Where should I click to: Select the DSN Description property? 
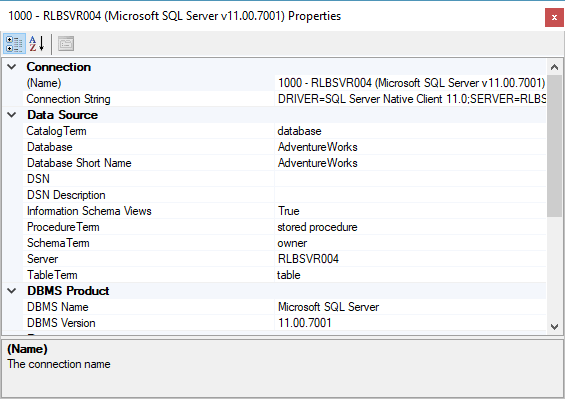66,195
